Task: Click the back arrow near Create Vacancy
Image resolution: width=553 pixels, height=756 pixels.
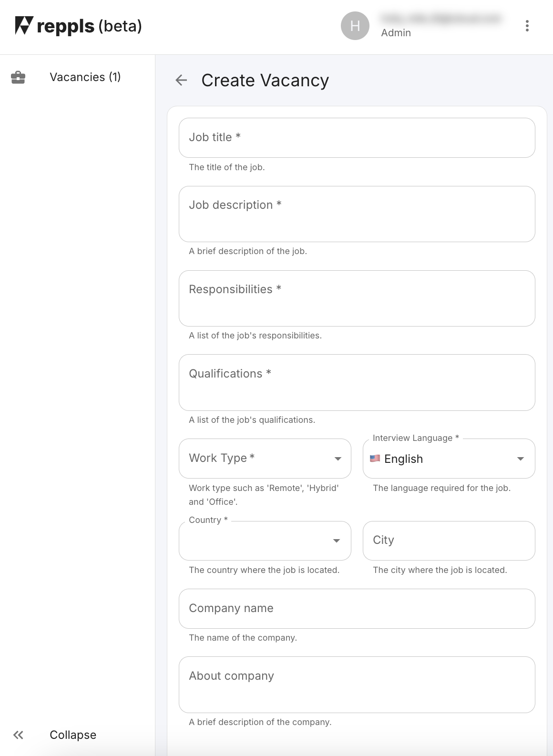Action: coord(182,81)
